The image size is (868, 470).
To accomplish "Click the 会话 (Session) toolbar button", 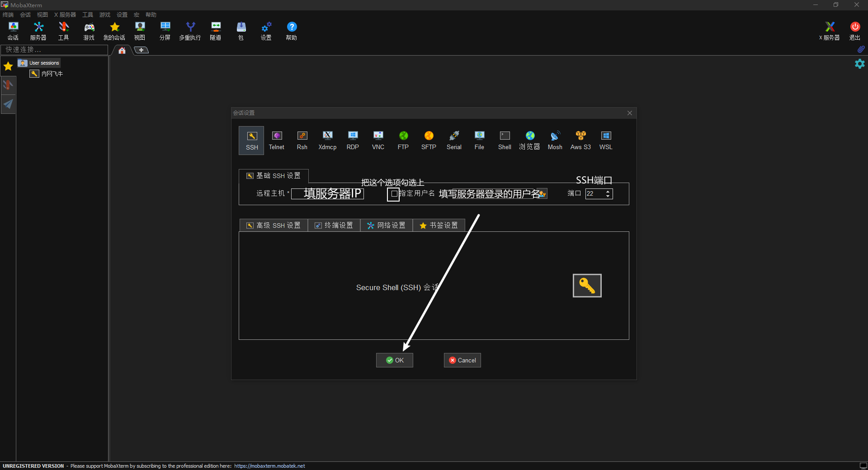I will coord(13,31).
